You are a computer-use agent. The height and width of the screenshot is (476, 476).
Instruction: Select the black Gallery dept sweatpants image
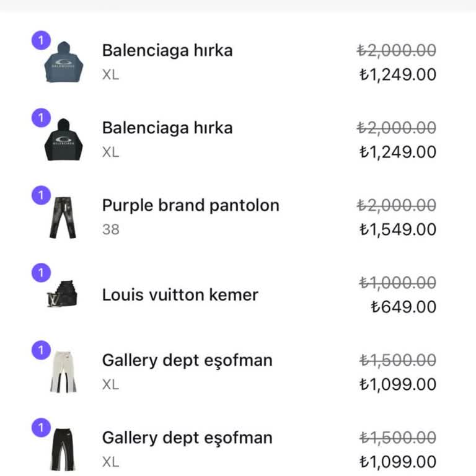[x=63, y=449]
